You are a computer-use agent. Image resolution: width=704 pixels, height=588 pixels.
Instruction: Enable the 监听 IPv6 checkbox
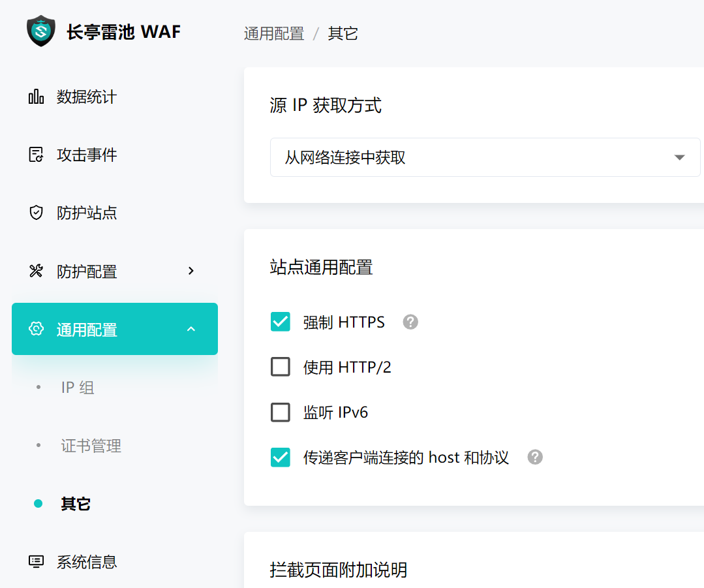click(x=281, y=412)
